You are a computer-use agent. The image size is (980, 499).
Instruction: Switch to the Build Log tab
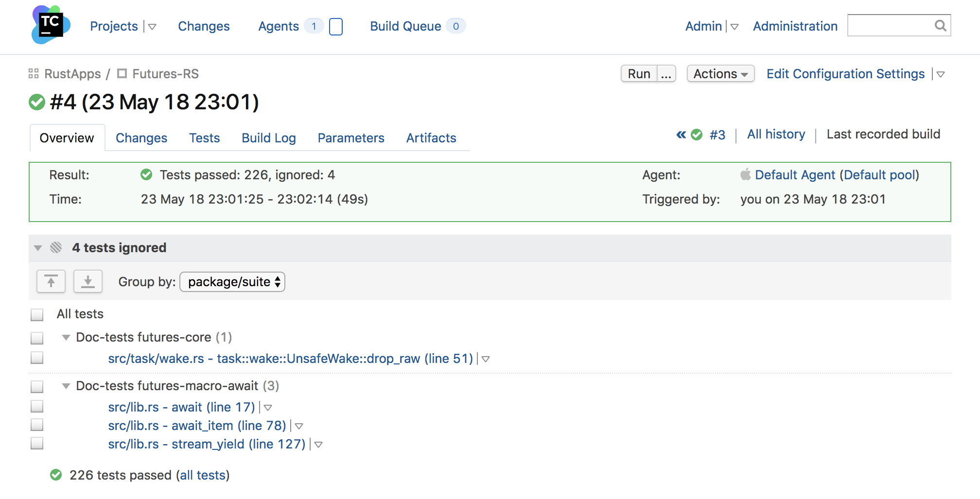(269, 138)
